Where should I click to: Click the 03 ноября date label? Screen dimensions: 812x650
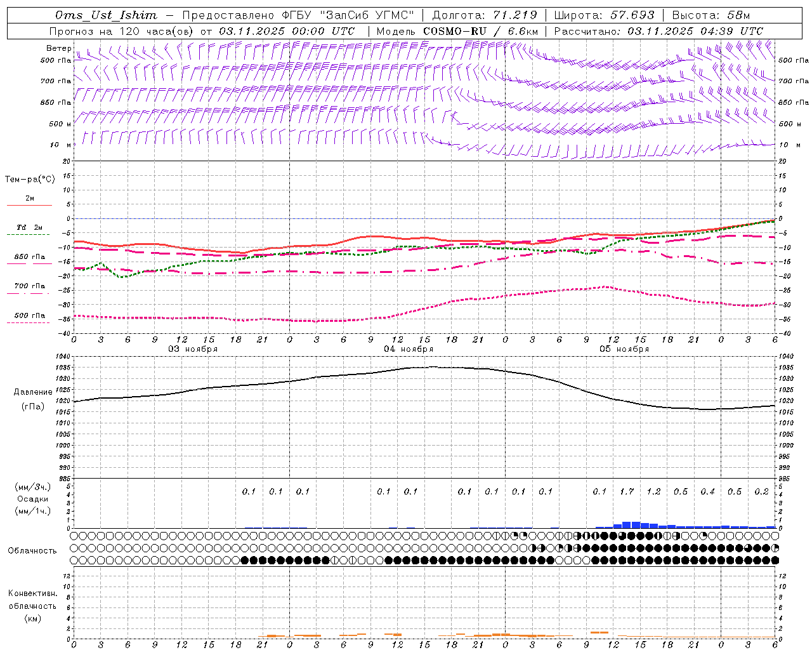tap(193, 349)
